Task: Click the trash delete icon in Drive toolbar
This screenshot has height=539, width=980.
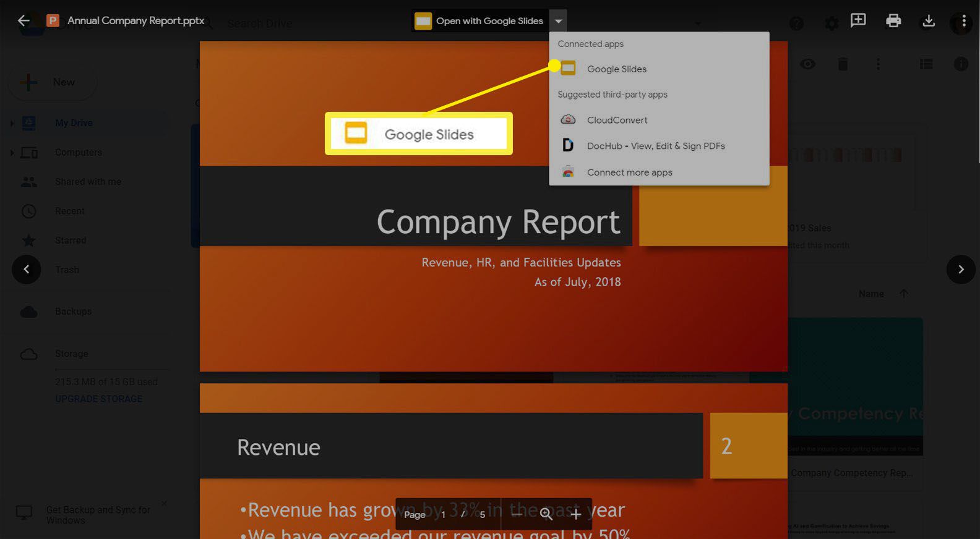Action: [843, 64]
